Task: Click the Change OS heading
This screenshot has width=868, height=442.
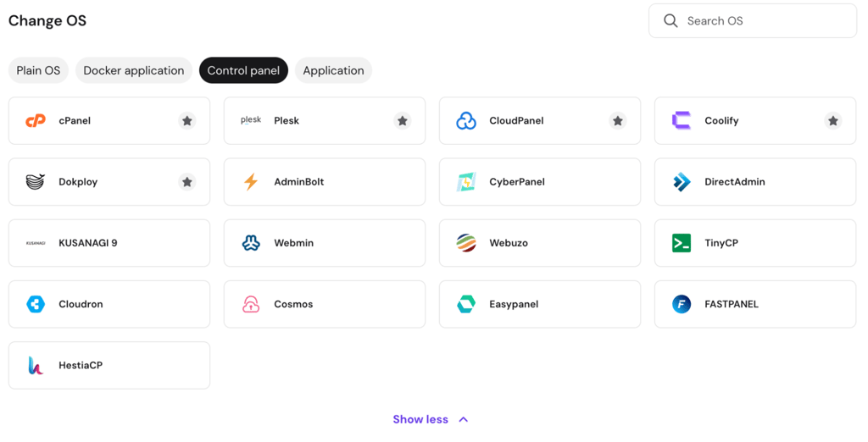Action: tap(47, 21)
